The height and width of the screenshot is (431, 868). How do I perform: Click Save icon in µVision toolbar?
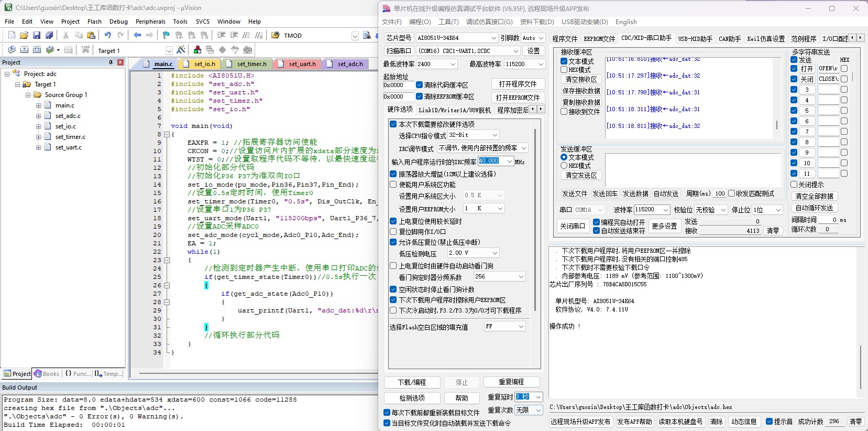(x=37, y=35)
